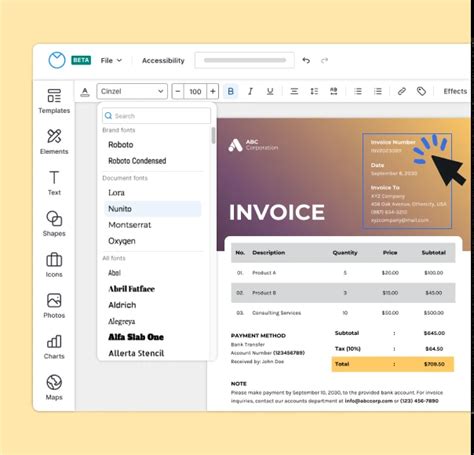Click the font list scrollbar
The image size is (474, 455).
213,136
